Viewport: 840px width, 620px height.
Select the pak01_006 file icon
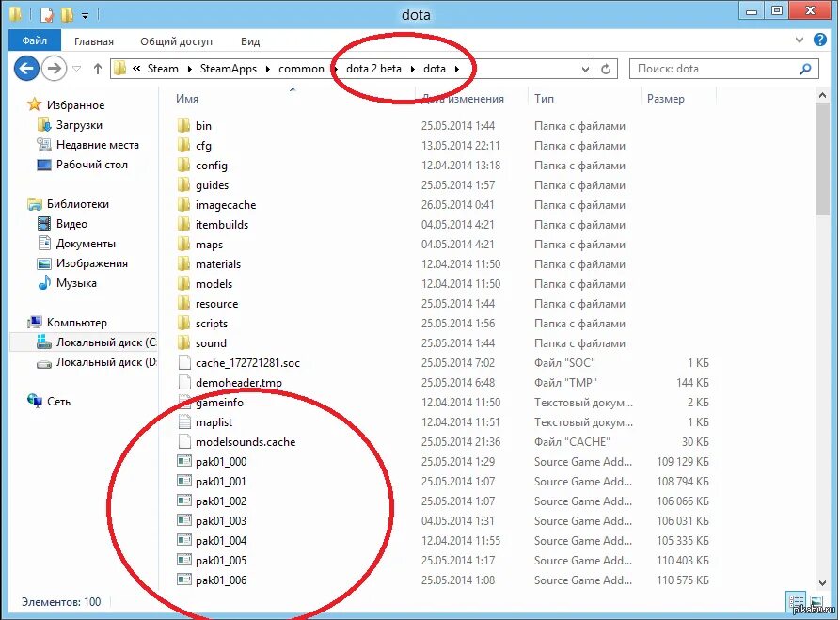pyautogui.click(x=184, y=580)
